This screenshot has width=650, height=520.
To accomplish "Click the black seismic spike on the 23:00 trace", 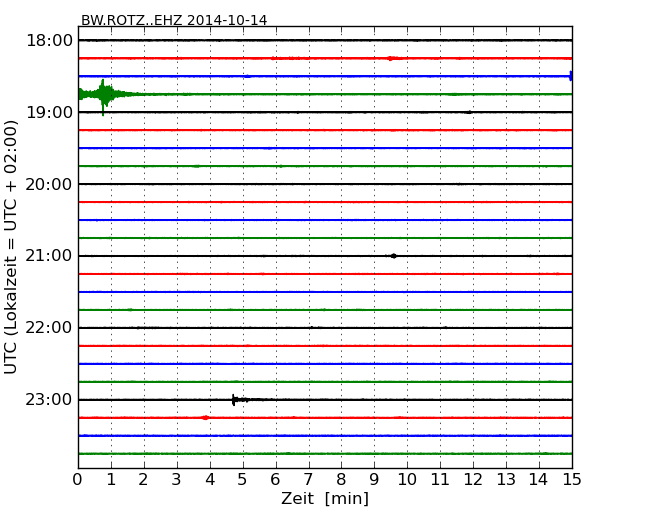I will click(235, 400).
